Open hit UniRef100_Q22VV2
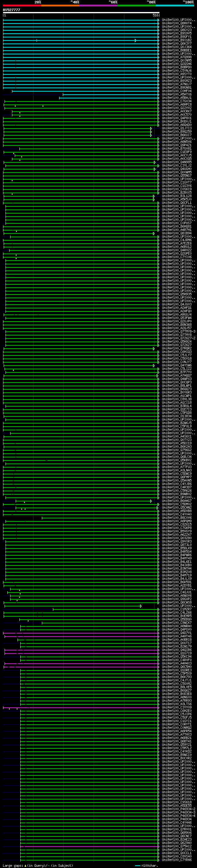 click(176, 108)
